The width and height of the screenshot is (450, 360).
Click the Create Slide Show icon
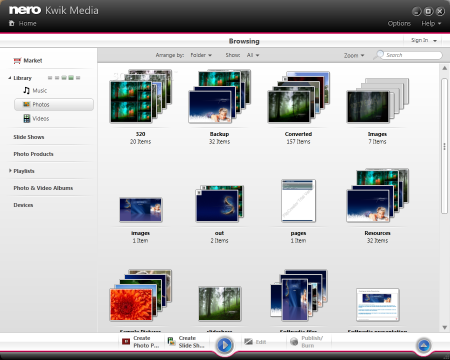171,341
